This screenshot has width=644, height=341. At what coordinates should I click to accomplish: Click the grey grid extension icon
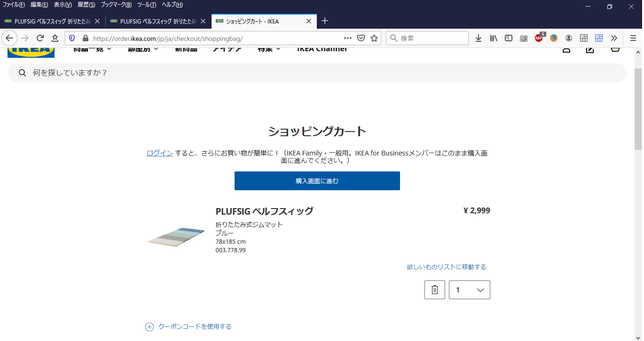(584, 38)
